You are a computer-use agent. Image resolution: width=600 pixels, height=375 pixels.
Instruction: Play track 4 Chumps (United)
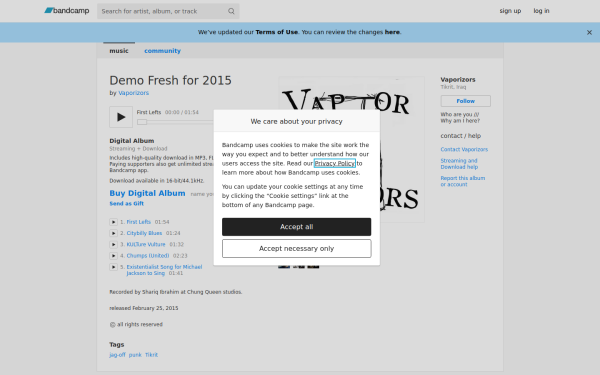tap(113, 256)
